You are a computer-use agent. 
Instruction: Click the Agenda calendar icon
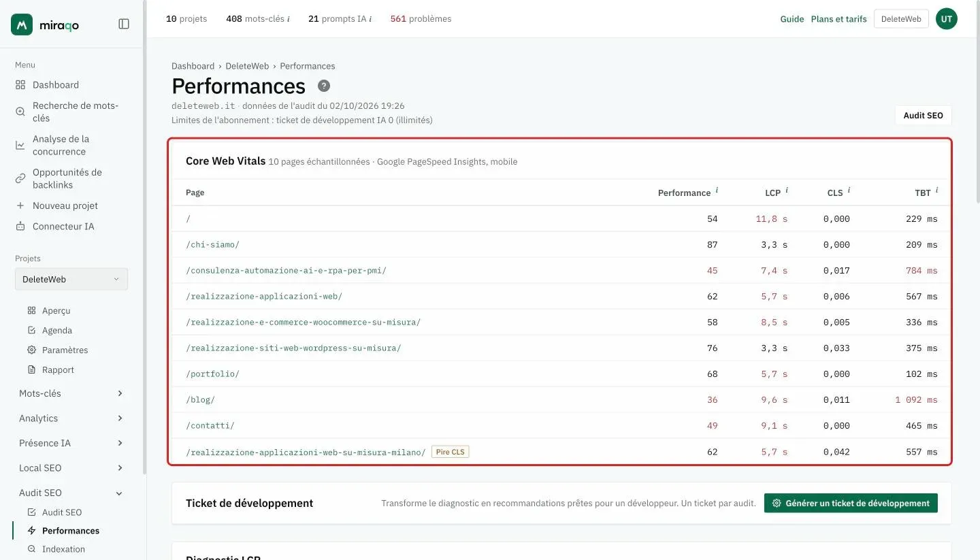(x=31, y=331)
